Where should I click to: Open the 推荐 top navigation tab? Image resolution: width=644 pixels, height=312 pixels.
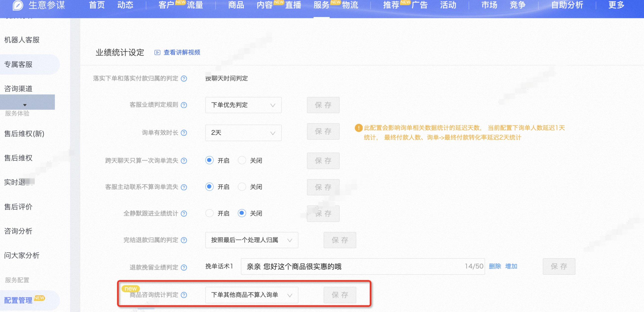click(391, 5)
